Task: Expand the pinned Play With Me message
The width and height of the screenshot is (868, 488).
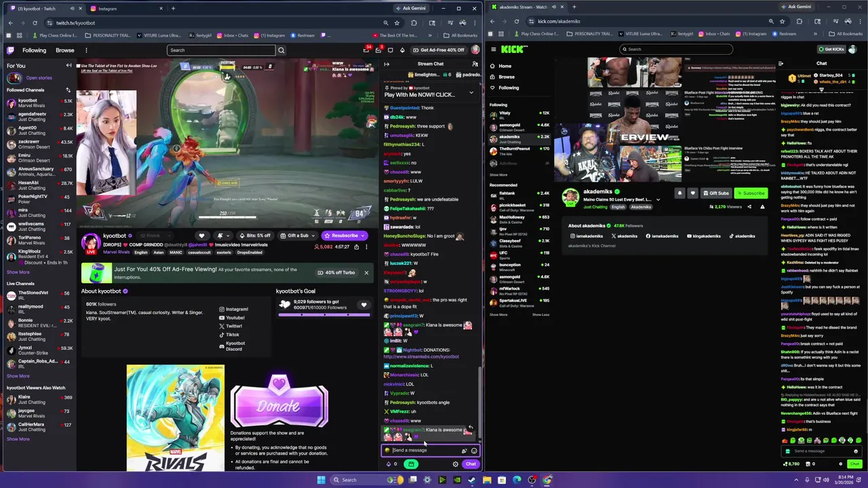Action: (x=471, y=94)
